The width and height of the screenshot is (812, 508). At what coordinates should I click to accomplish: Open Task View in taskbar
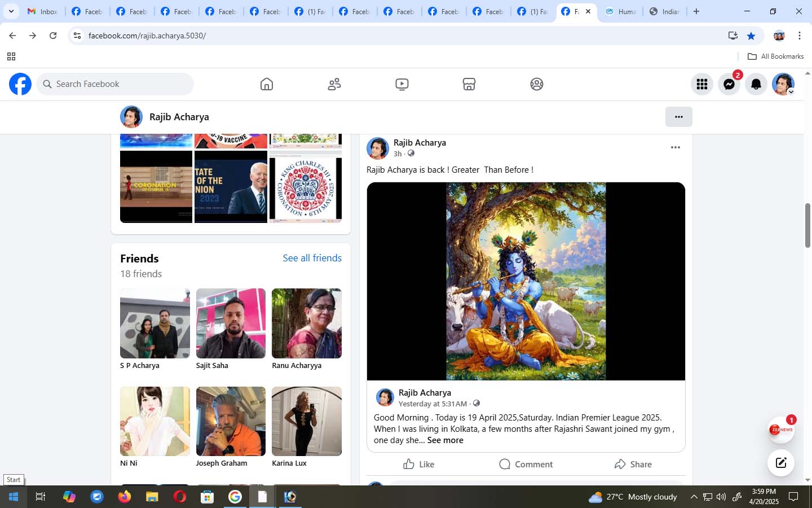[41, 497]
